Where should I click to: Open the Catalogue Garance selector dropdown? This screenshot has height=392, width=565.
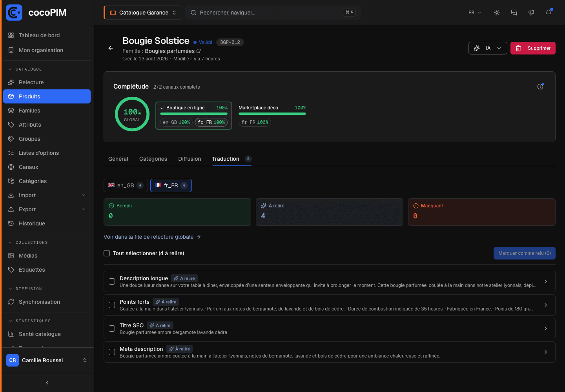[x=143, y=13]
